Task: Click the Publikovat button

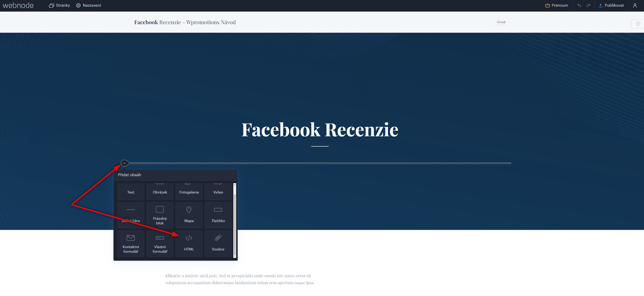Action: [x=611, y=5]
